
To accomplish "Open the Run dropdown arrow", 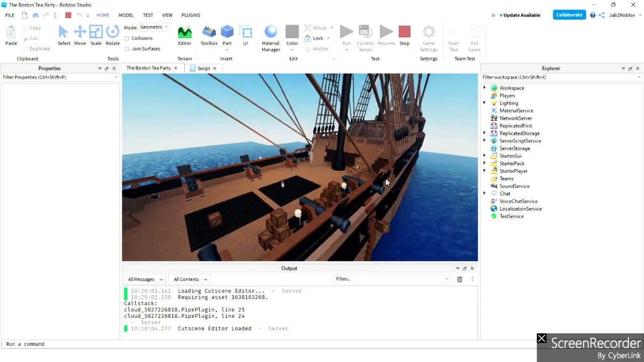I will pos(346,50).
